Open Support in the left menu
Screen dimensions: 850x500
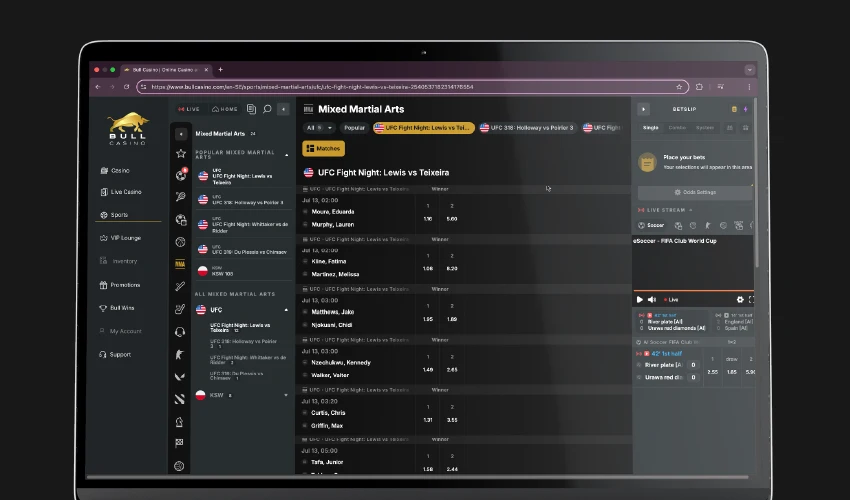115,355
